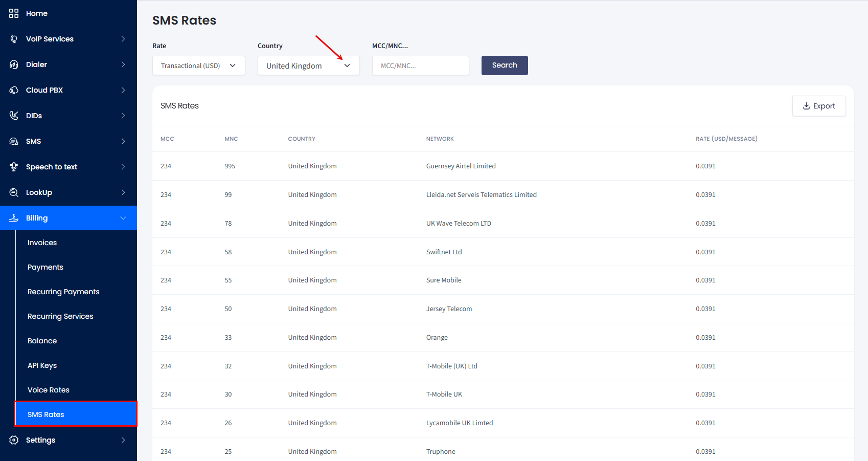The width and height of the screenshot is (868, 461).
Task: Click the Cloud PBX icon
Action: tap(14, 90)
